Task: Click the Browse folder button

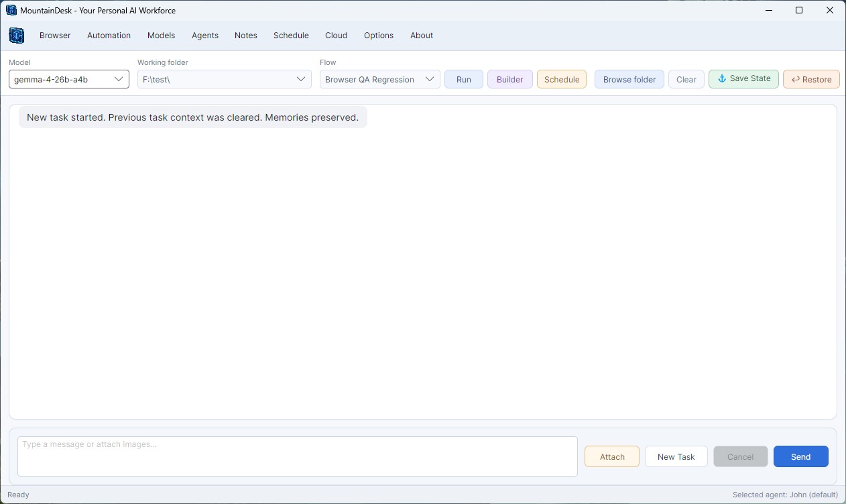Action: click(x=629, y=79)
